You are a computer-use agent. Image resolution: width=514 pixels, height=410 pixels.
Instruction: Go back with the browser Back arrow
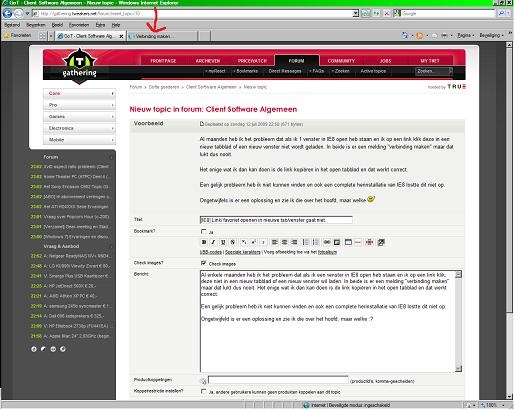(7, 14)
